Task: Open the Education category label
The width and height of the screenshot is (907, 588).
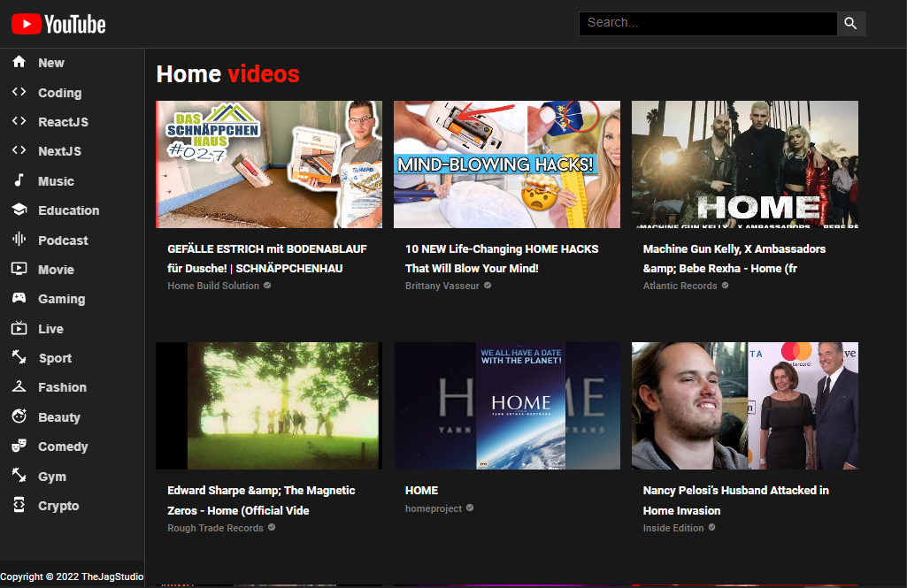Action: click(x=69, y=210)
